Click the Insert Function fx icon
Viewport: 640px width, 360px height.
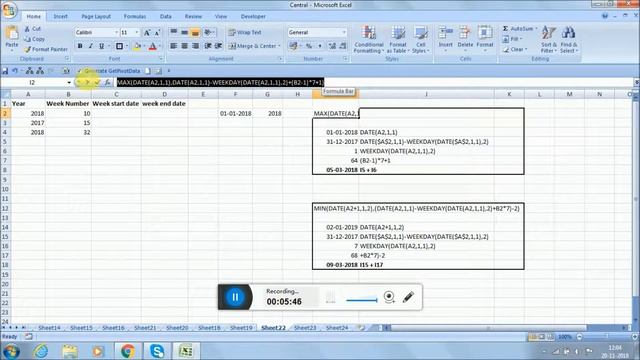107,82
